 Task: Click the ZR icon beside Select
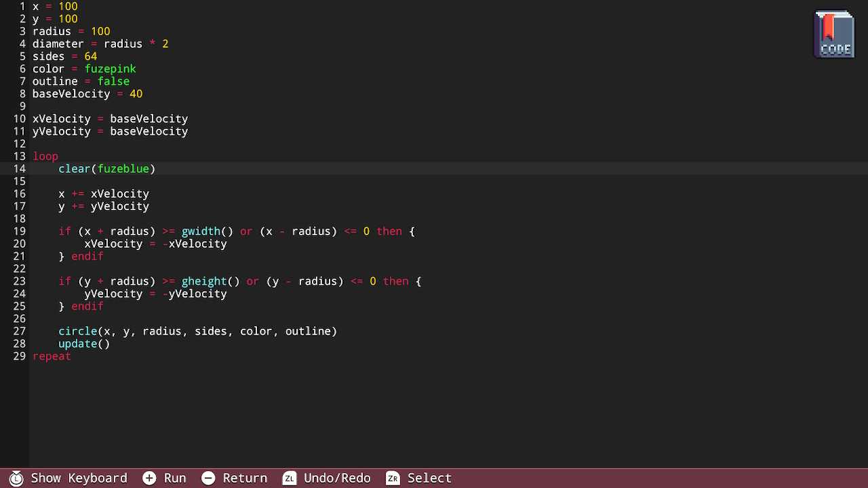[x=393, y=478]
